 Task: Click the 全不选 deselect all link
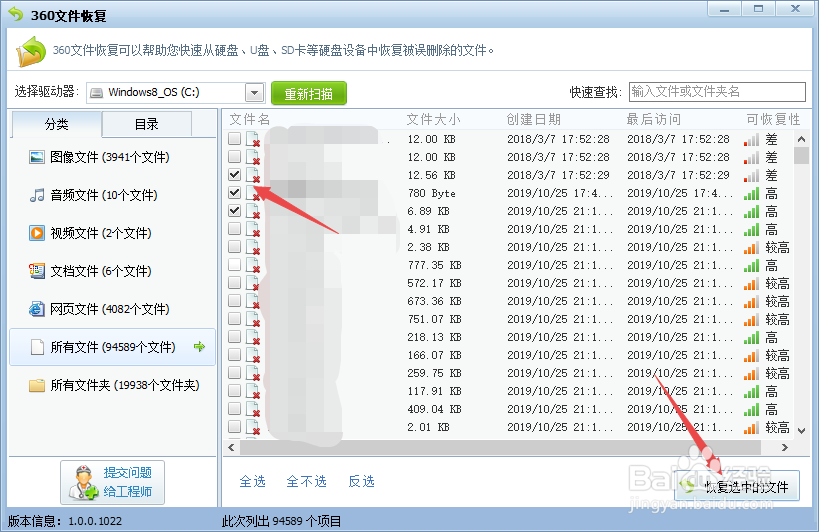pyautogui.click(x=307, y=481)
